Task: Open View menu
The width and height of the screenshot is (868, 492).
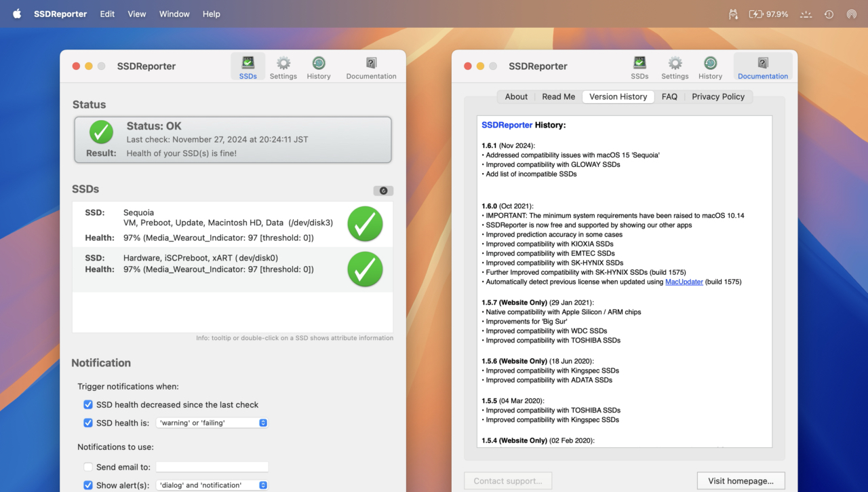Action: click(137, 14)
